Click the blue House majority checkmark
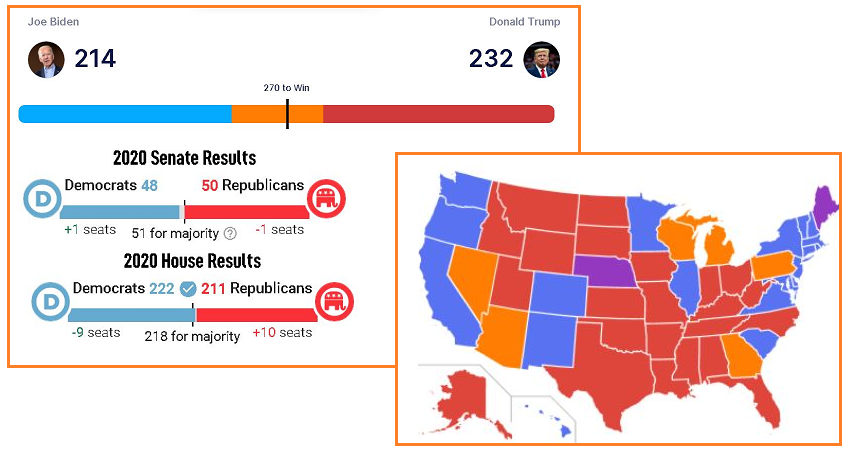Viewport: 848px width, 451px height. pos(187,289)
